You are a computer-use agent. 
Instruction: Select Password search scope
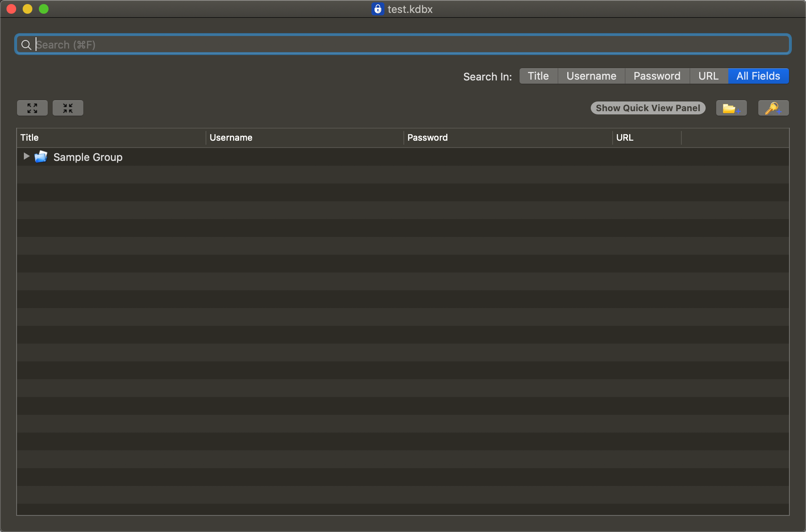tap(657, 76)
